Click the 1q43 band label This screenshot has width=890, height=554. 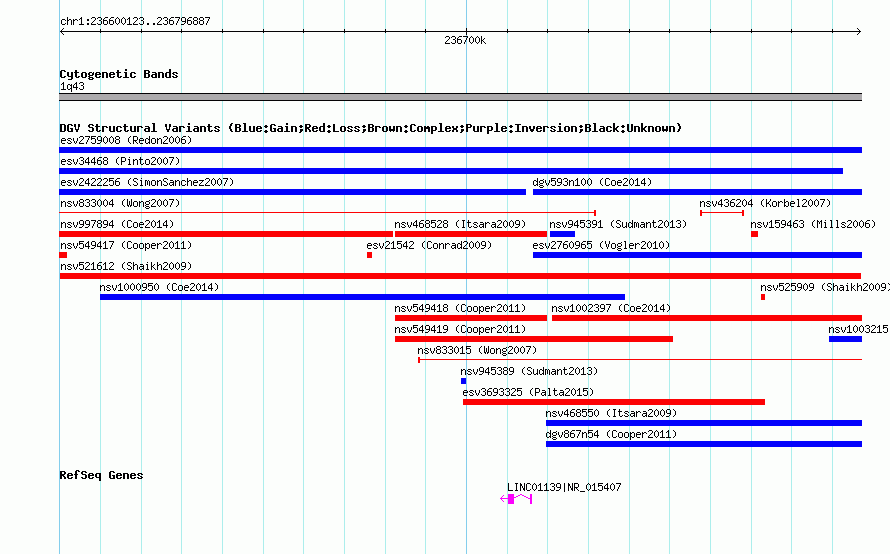click(x=72, y=86)
